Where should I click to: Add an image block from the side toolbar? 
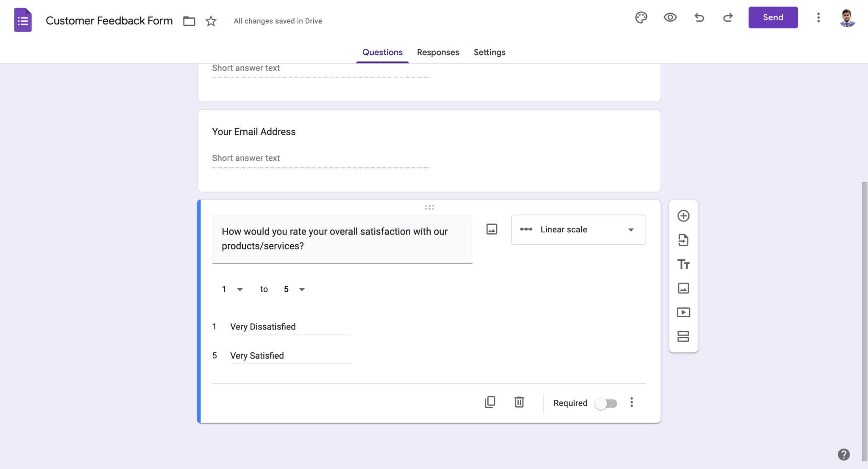[x=683, y=288]
